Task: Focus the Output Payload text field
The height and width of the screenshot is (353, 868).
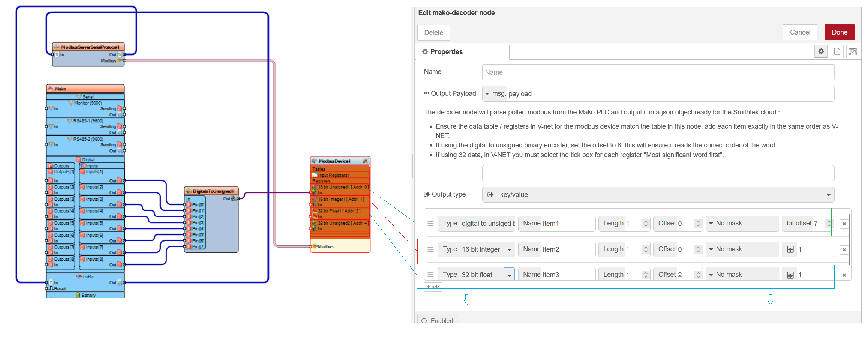Action: [670, 94]
